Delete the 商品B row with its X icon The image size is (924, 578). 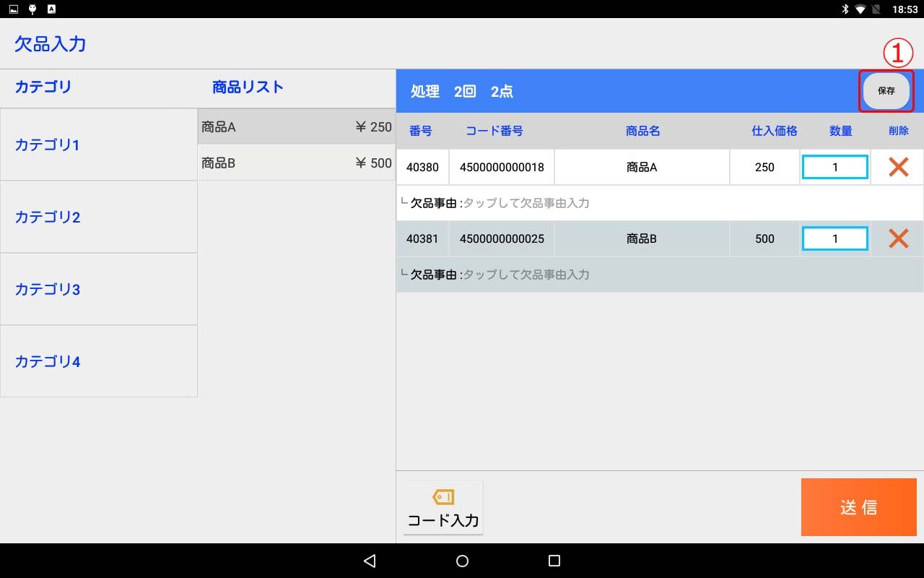tap(898, 238)
